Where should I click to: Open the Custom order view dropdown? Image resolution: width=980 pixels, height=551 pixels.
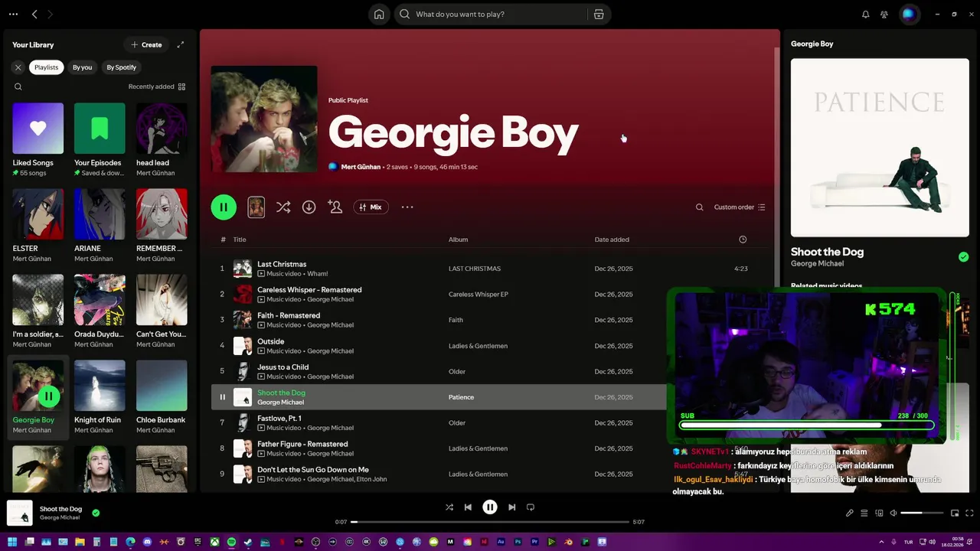(x=740, y=207)
